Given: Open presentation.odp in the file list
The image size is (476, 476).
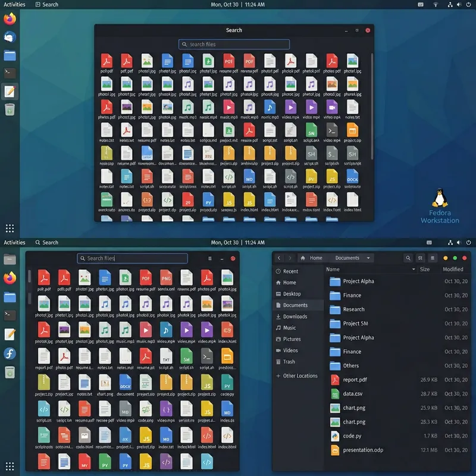Looking at the screenshot, I should 363,450.
